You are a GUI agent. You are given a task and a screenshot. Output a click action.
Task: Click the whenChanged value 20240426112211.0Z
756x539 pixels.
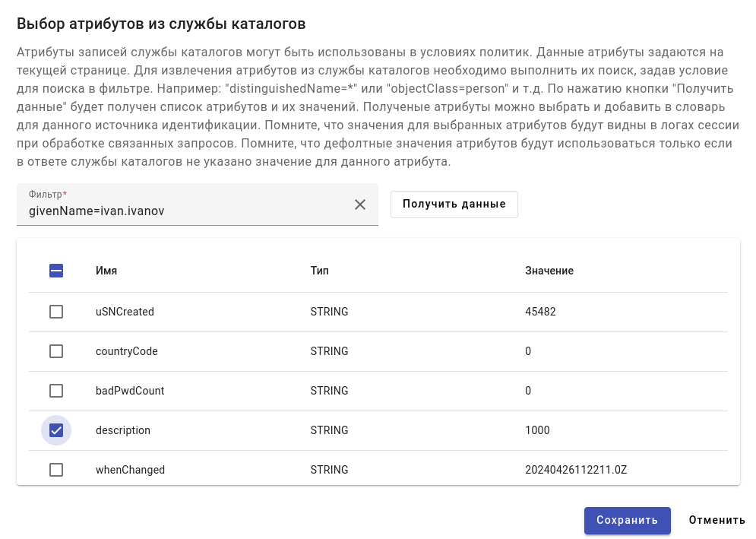coord(575,470)
